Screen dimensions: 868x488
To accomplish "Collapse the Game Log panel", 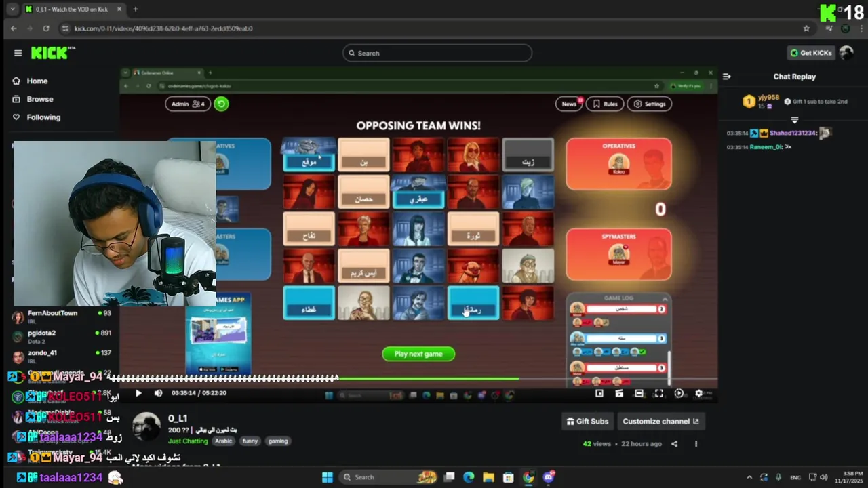I will point(665,298).
